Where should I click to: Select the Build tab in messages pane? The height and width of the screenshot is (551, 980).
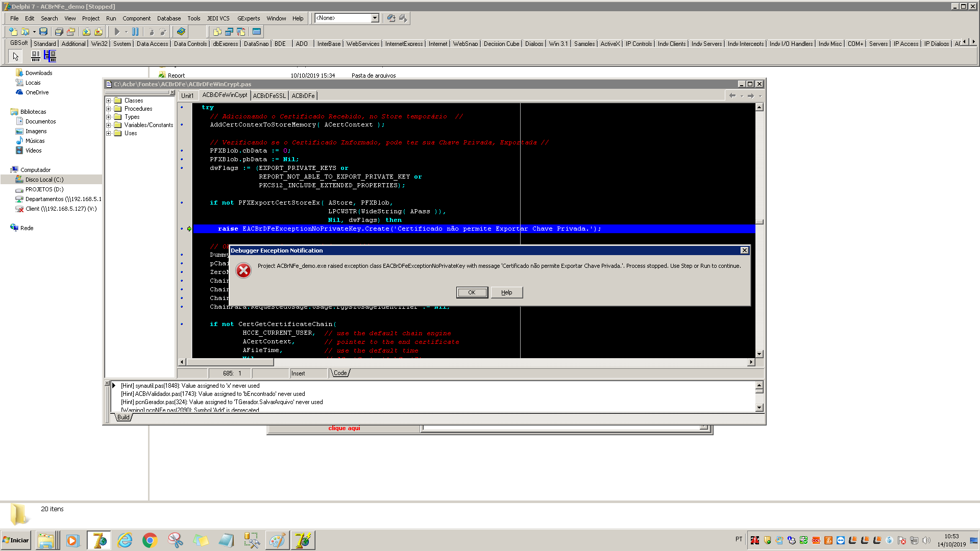(124, 417)
